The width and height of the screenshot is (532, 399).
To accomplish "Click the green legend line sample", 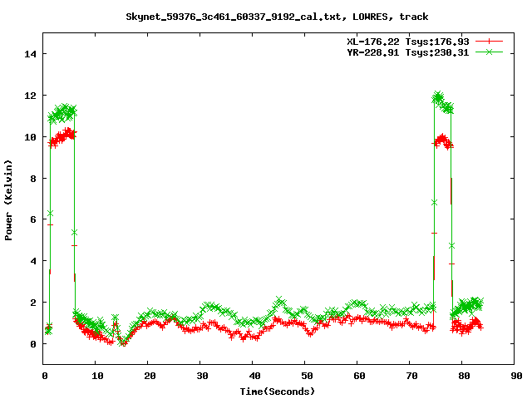I will (x=489, y=52).
